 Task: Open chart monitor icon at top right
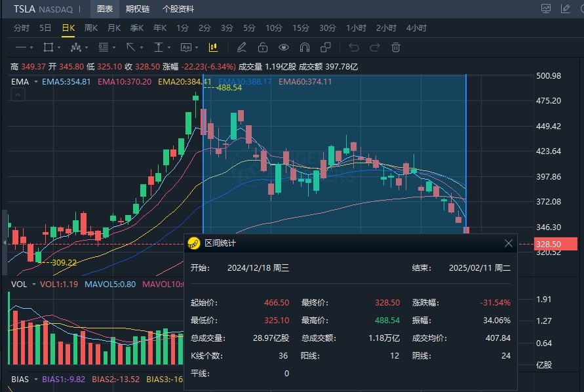(x=546, y=9)
